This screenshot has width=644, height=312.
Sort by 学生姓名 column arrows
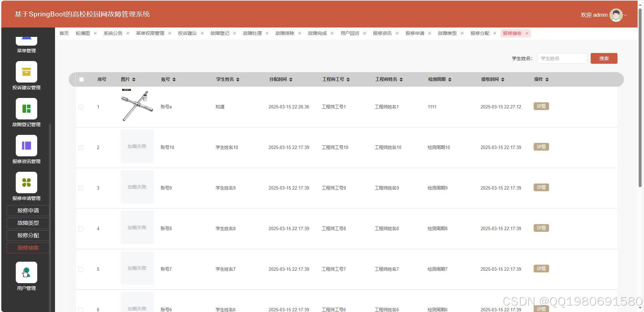pos(238,80)
